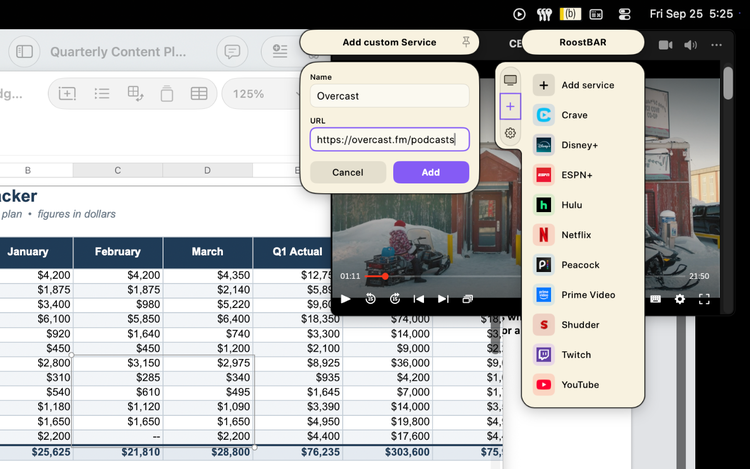Click the URL input field
This screenshot has height=469, width=750.
(x=389, y=140)
